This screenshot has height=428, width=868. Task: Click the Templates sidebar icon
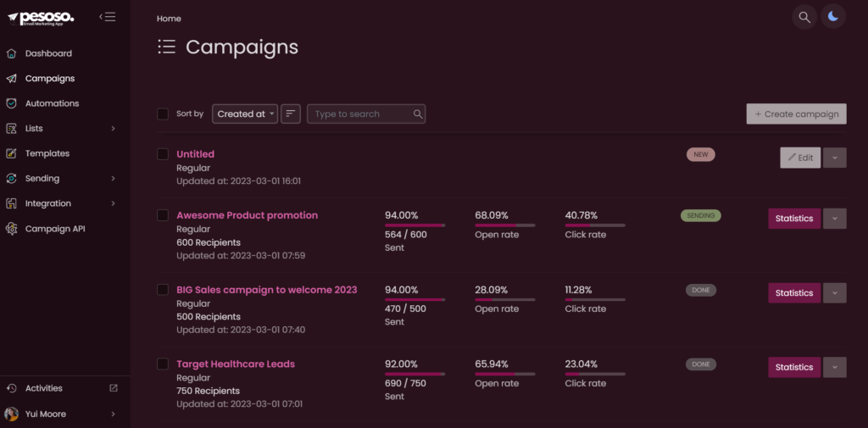click(x=11, y=153)
